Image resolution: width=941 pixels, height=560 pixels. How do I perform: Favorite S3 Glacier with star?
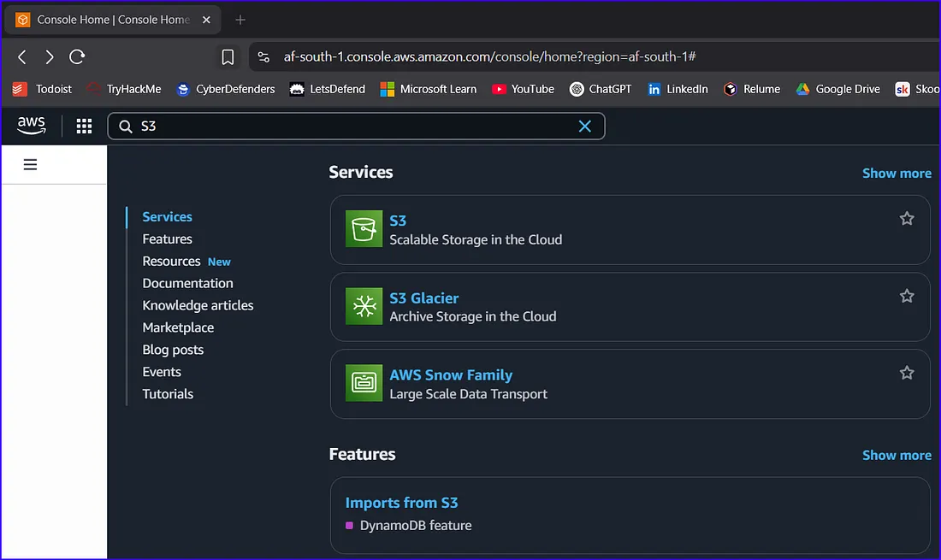click(x=906, y=296)
